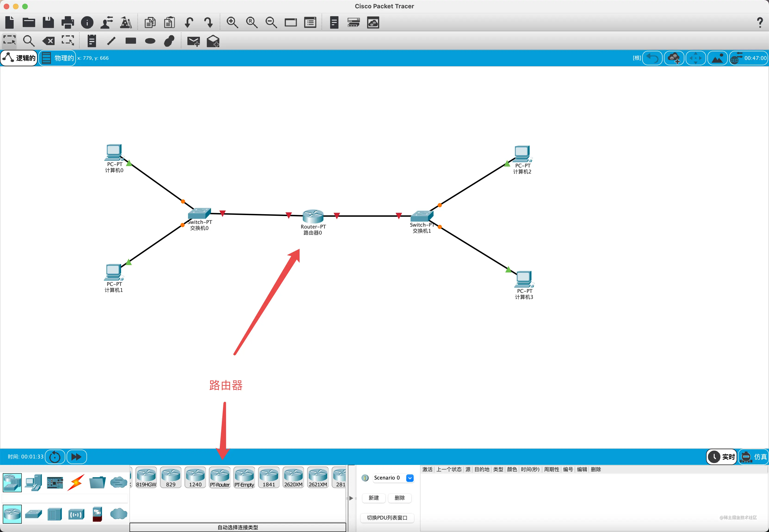Select the Security firewall subcategory
The height and width of the screenshot is (532, 769).
pos(97,514)
